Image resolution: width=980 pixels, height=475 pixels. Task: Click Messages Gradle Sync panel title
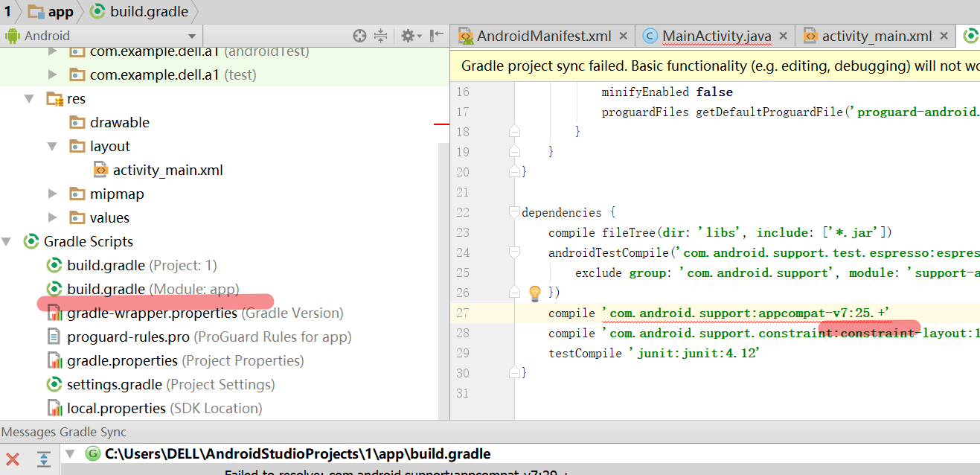[x=64, y=432]
